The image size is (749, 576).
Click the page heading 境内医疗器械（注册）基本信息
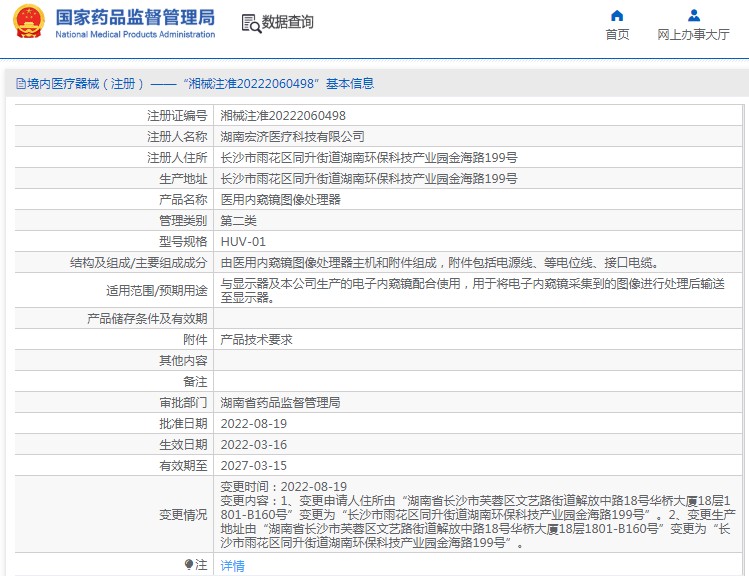[195, 84]
